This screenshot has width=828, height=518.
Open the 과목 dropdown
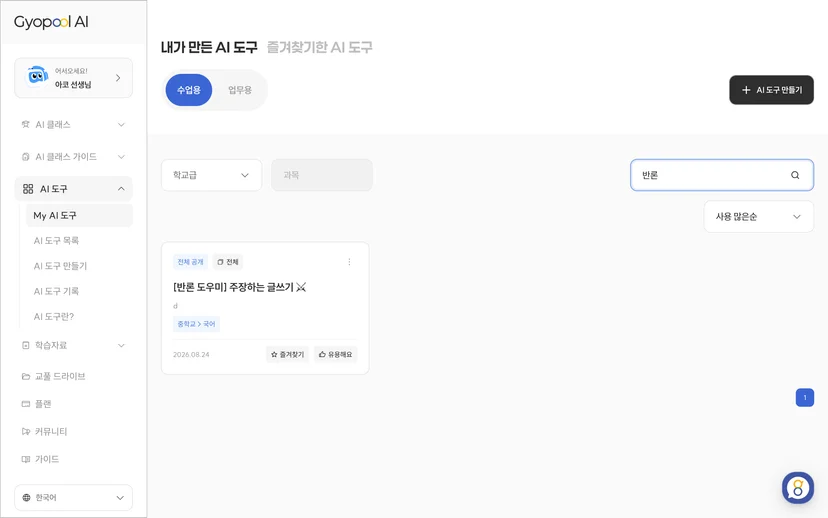coord(322,175)
